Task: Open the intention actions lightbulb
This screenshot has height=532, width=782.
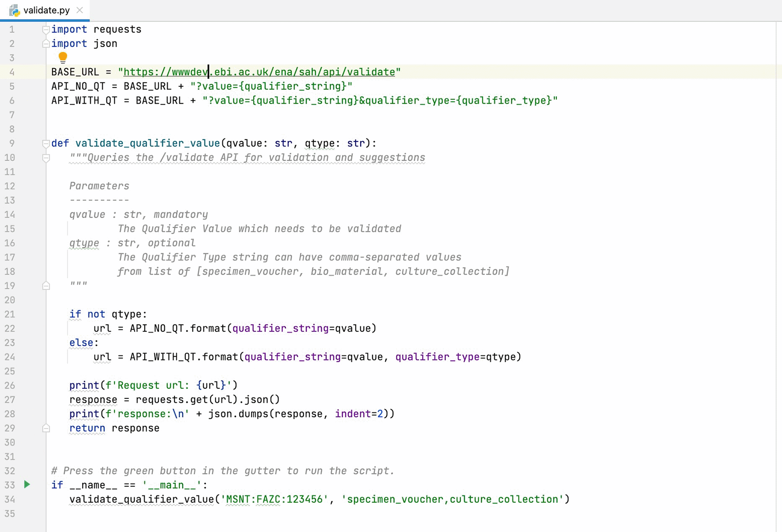Action: [x=63, y=57]
